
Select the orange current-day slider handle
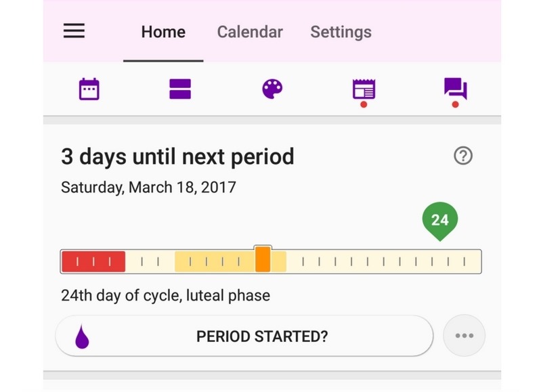263,259
